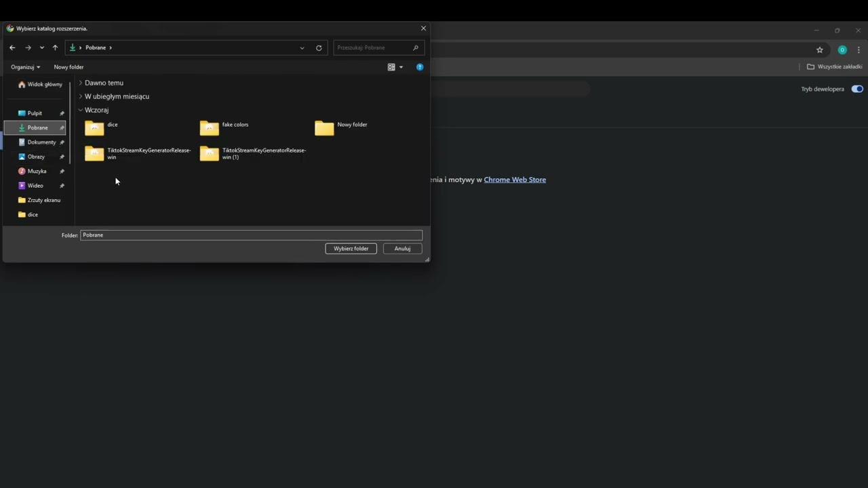Click downloads icon in address bar

[73, 47]
